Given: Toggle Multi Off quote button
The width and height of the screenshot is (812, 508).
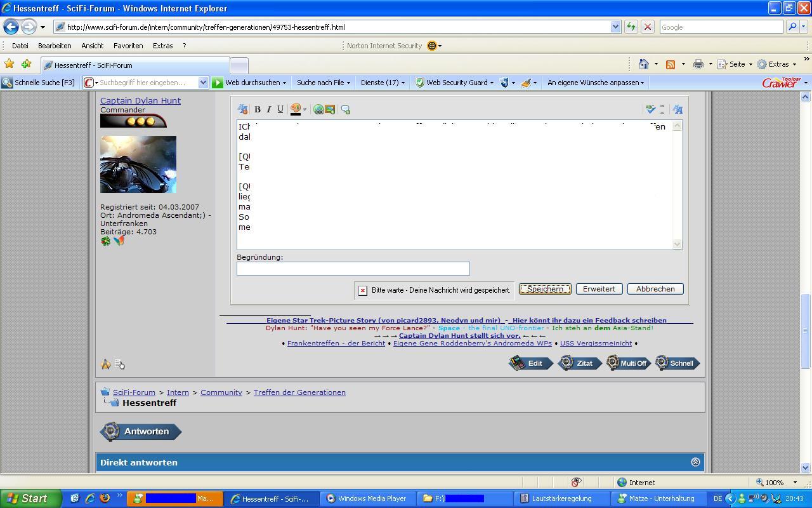Looking at the screenshot, I should click(627, 363).
